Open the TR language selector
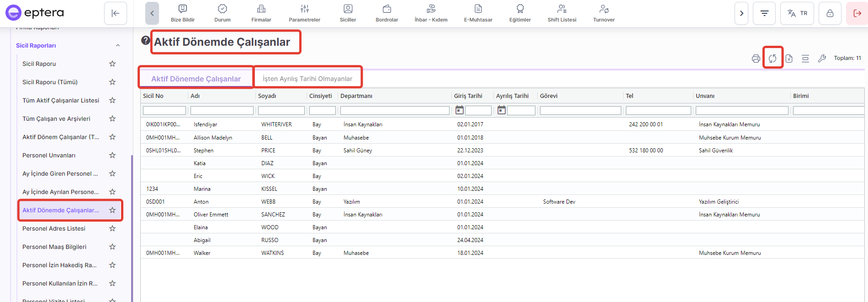The image size is (868, 302). (797, 13)
